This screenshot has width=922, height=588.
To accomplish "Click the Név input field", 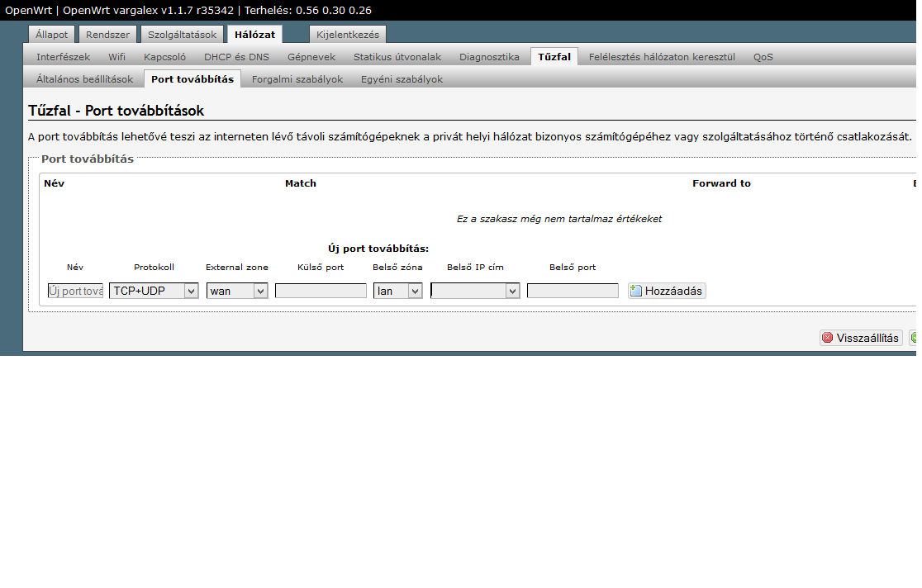I will coord(75,291).
